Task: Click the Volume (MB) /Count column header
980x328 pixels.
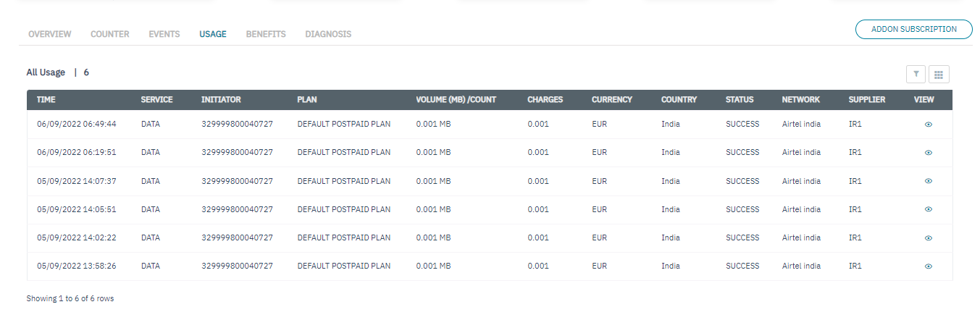Action: click(456, 100)
